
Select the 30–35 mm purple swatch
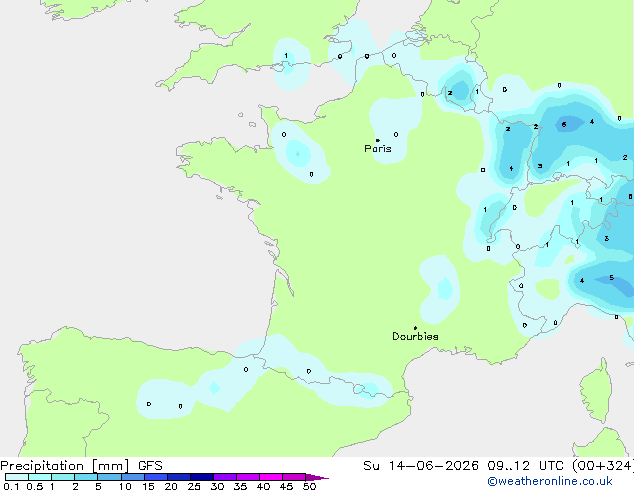click(x=225, y=477)
